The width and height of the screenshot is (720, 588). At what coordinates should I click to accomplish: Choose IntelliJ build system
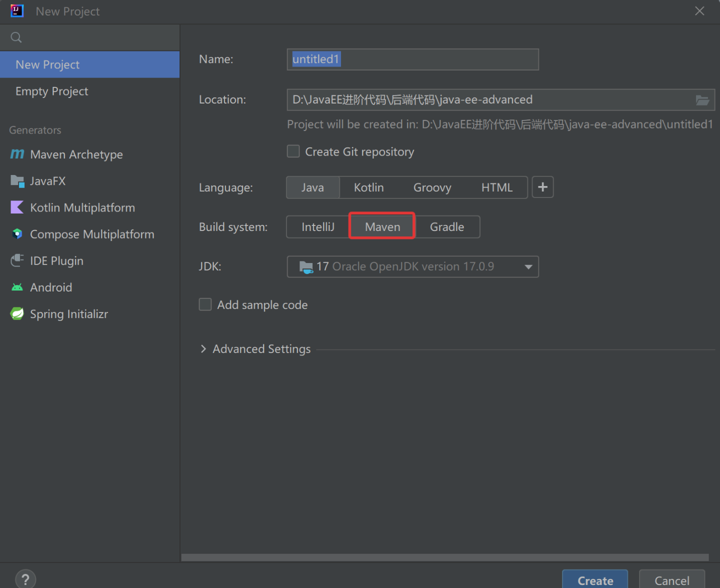[x=318, y=227]
